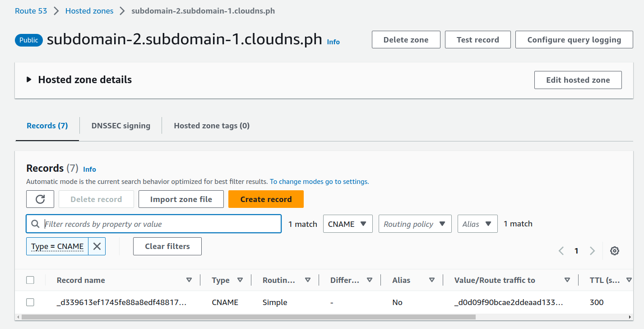
Task: Check the select-all records checkbox
Action: [x=30, y=280]
